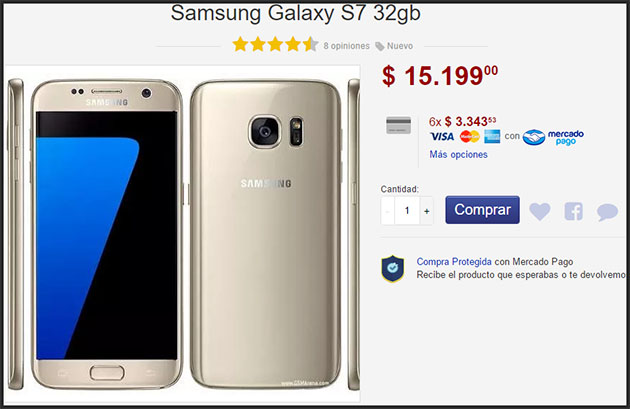Open the Compra Protegida link
Screen dimensions: 630x409
click(x=454, y=262)
